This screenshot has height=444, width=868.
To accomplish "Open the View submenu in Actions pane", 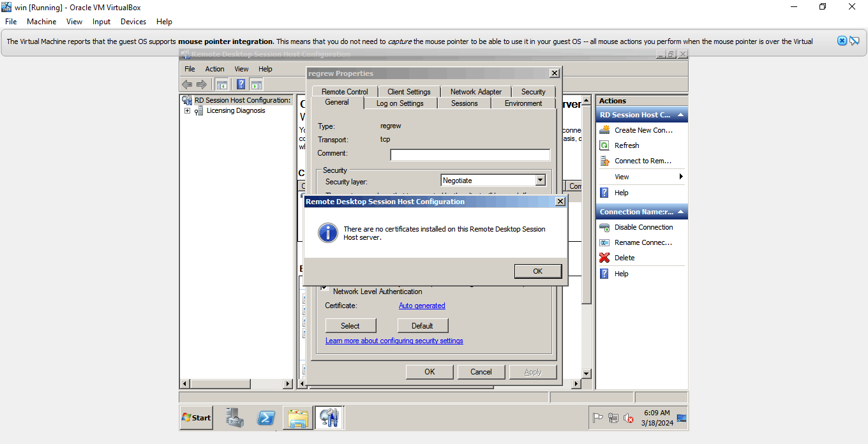I will click(641, 177).
